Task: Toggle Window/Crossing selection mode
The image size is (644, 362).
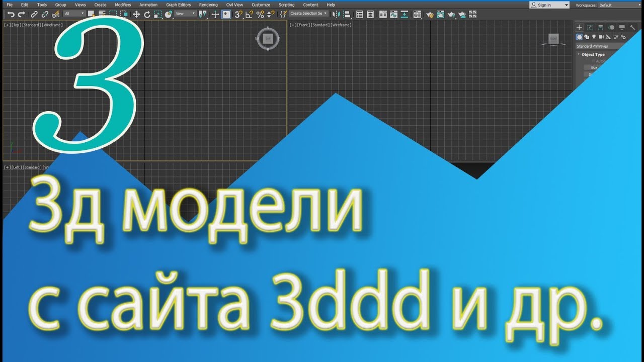Action: point(124,14)
